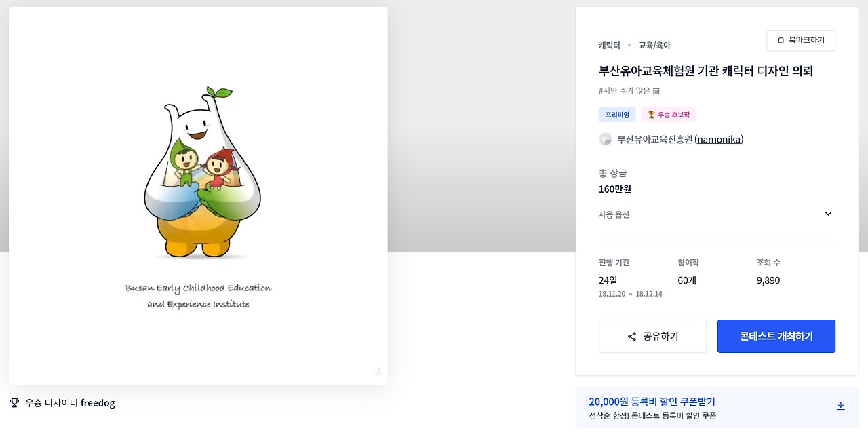Click the 프리미엄 badge
Image resolution: width=868 pixels, height=435 pixels.
(x=617, y=115)
